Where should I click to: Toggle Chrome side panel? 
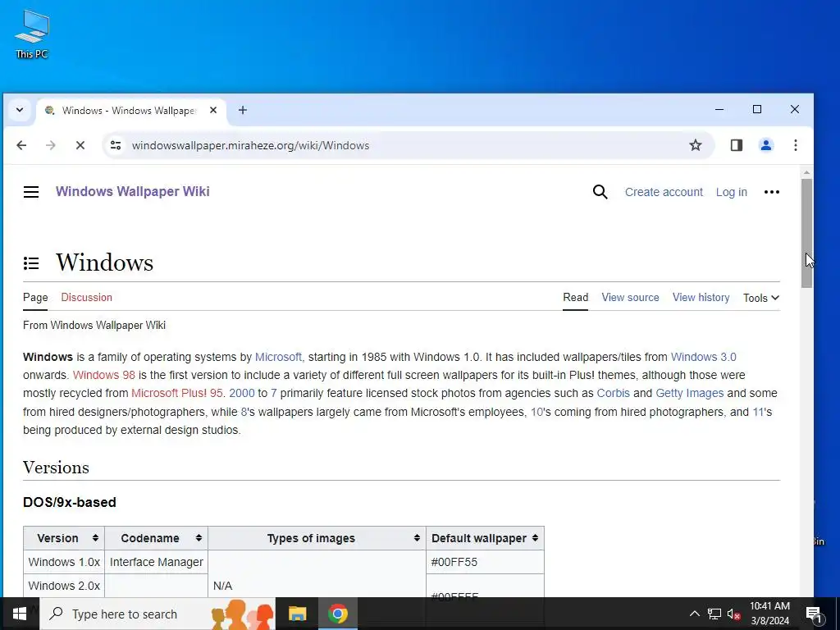(x=737, y=145)
